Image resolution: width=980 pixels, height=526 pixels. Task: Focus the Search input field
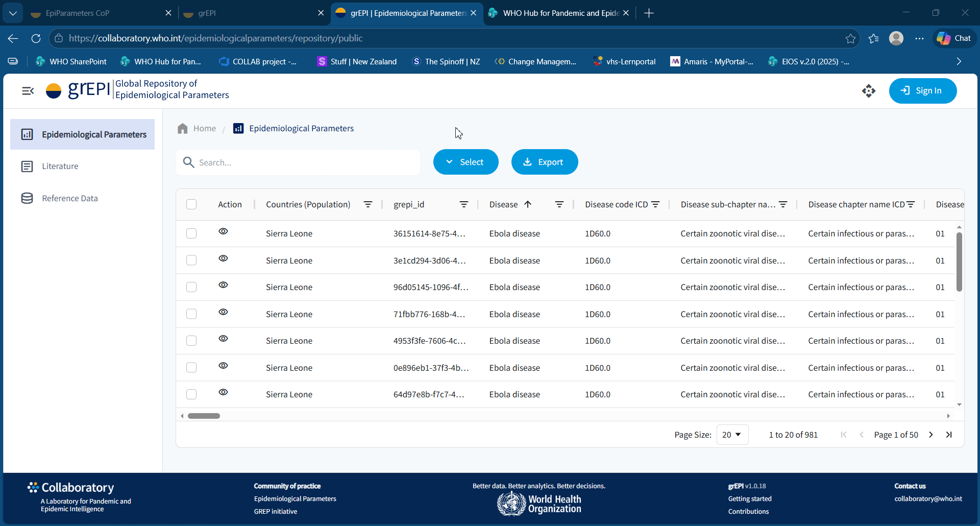[298, 162]
